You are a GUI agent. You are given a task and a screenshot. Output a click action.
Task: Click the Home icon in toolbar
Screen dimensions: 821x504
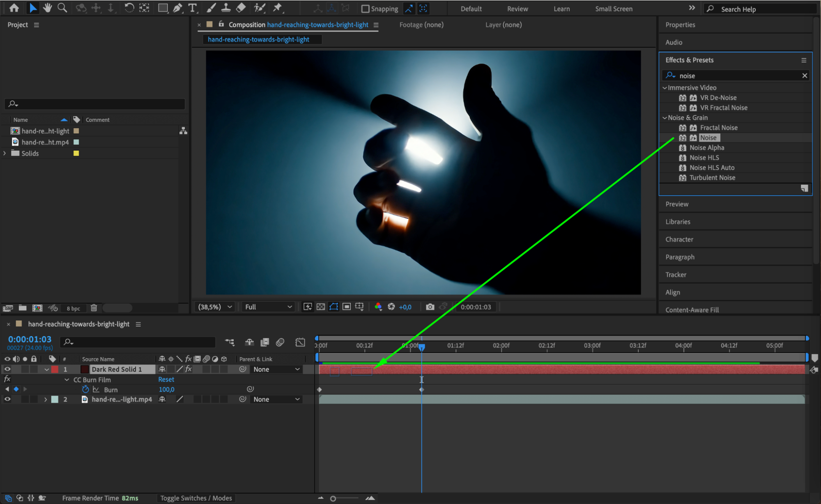[x=14, y=8]
